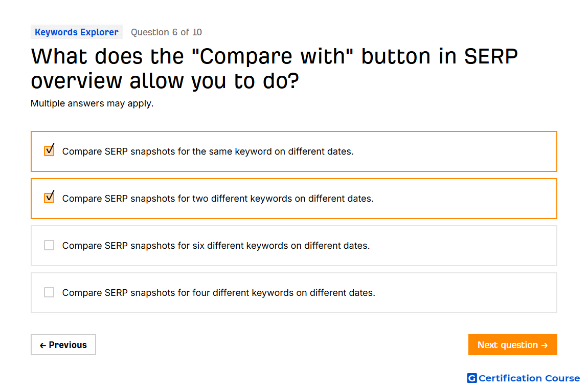Click the blue Certification Course logo icon
This screenshot has height=388, width=588.
[472, 378]
